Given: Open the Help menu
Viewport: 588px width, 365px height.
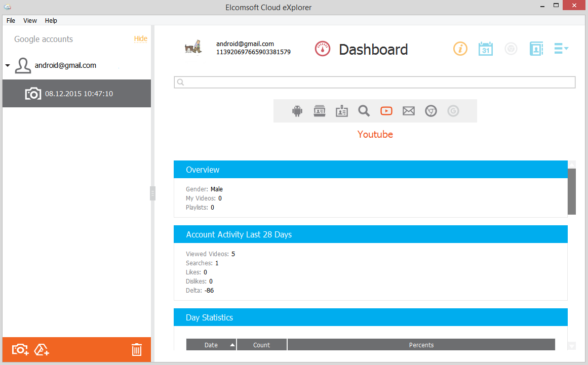Looking at the screenshot, I should (x=51, y=21).
